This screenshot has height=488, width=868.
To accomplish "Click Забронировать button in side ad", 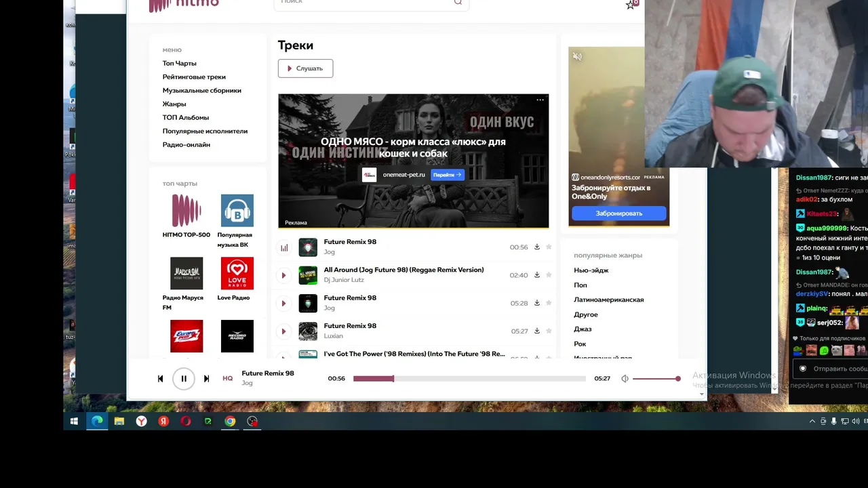I will (618, 213).
